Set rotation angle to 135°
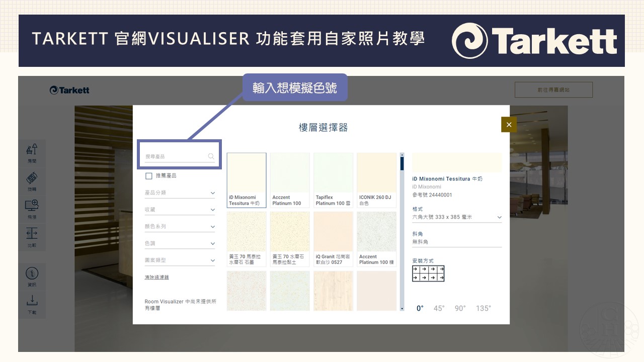This screenshot has height=362, width=644. click(x=484, y=308)
